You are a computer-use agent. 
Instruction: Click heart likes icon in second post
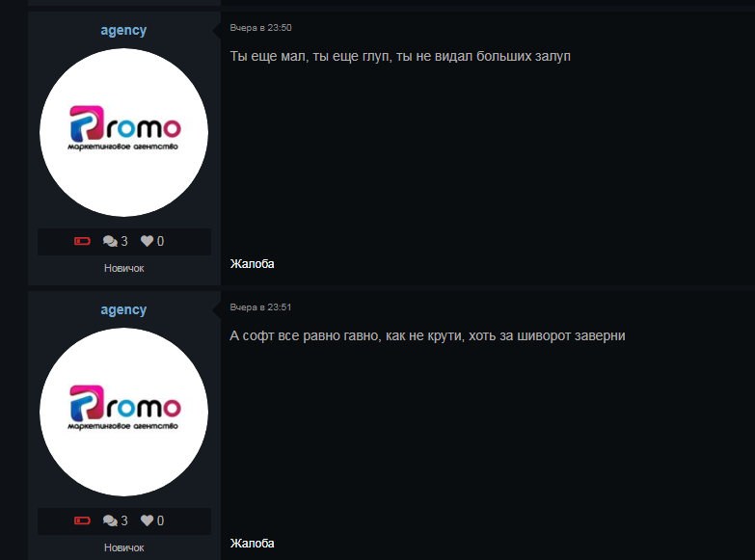click(147, 520)
